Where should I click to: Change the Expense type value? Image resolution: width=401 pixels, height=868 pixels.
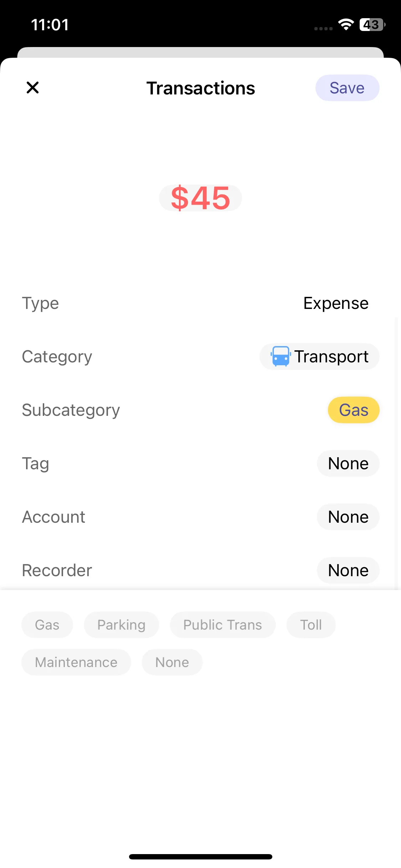(335, 303)
